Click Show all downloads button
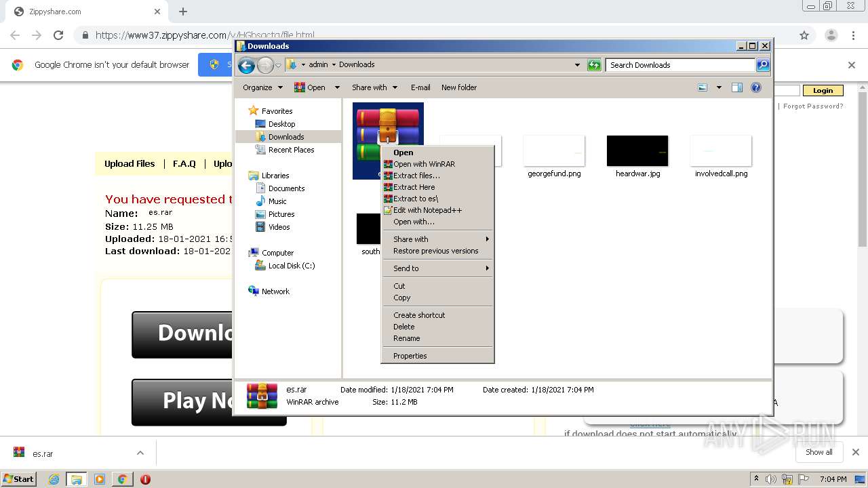The width and height of the screenshot is (868, 488). coord(819,452)
